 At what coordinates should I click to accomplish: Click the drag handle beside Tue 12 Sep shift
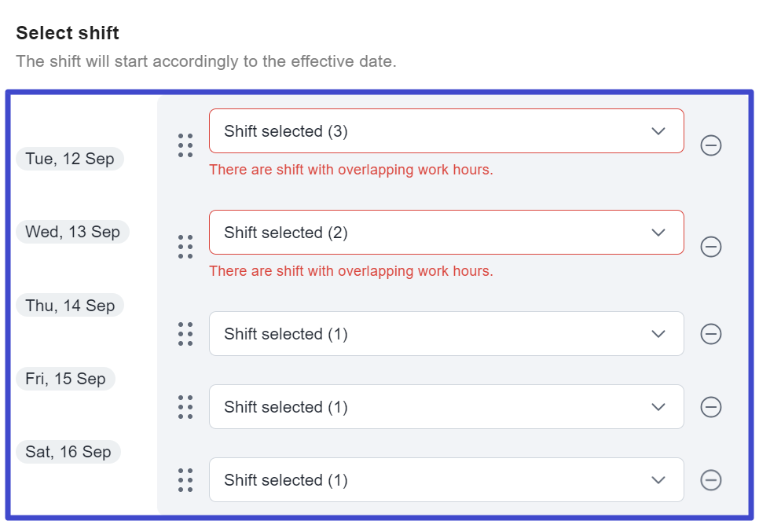(185, 145)
